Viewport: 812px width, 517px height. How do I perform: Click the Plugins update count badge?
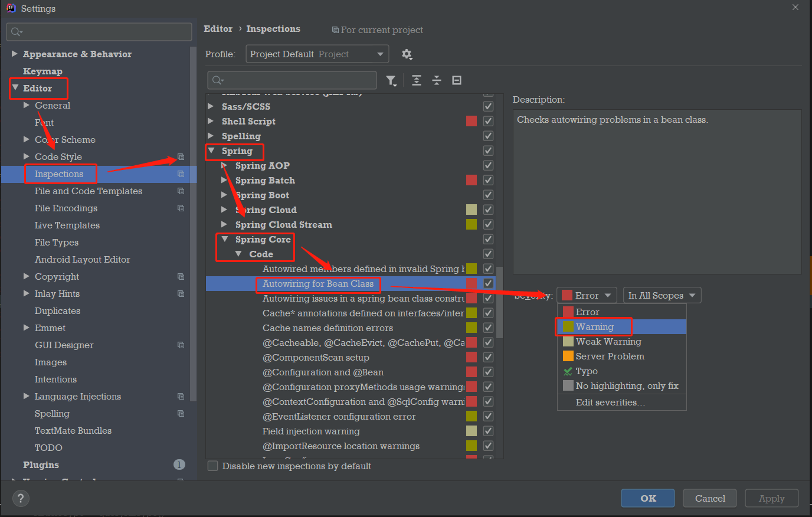coord(179,464)
